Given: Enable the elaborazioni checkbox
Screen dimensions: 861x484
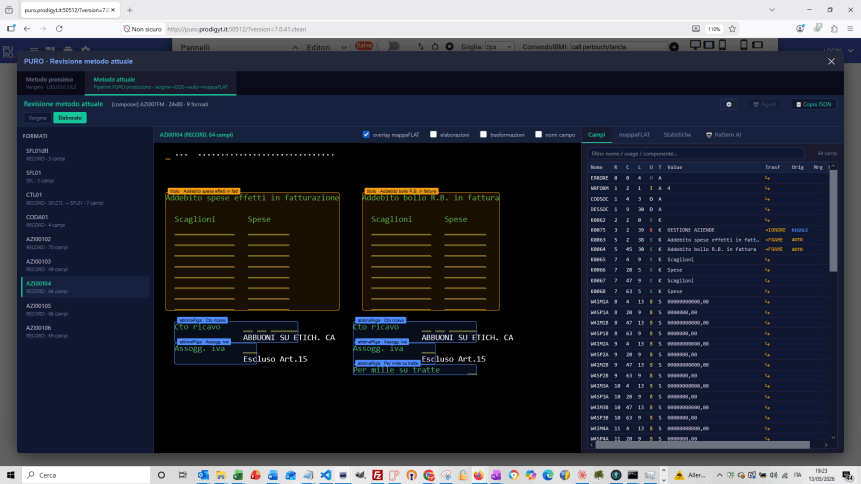Looking at the screenshot, I should tap(433, 135).
